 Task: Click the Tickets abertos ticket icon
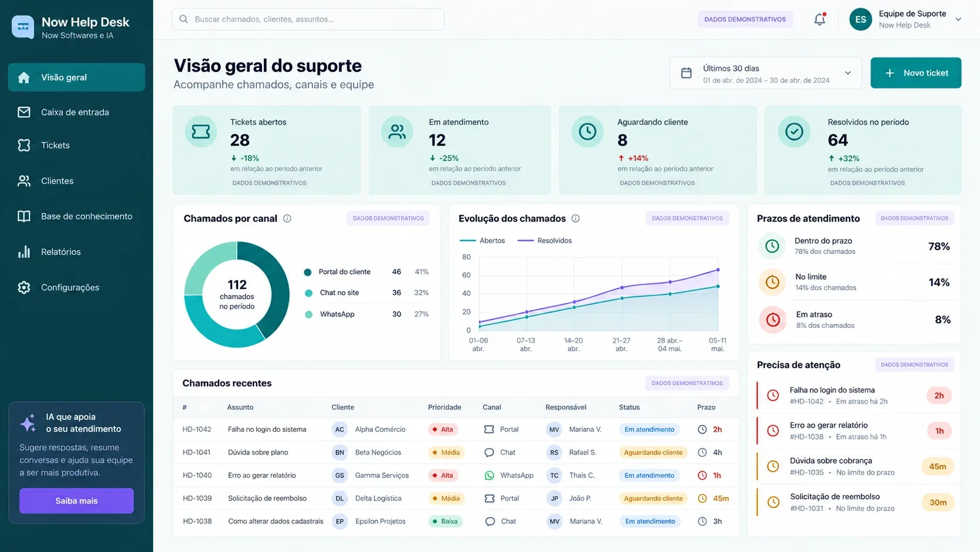(201, 131)
